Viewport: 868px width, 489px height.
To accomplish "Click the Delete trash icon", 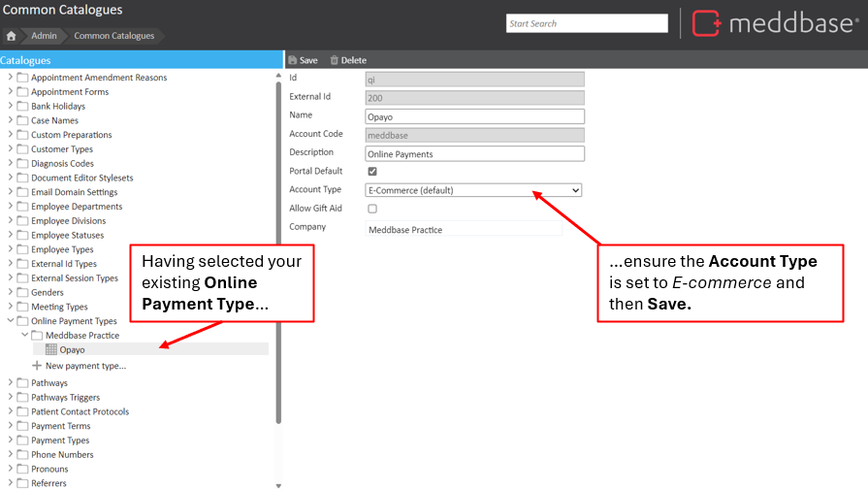I will [x=335, y=60].
